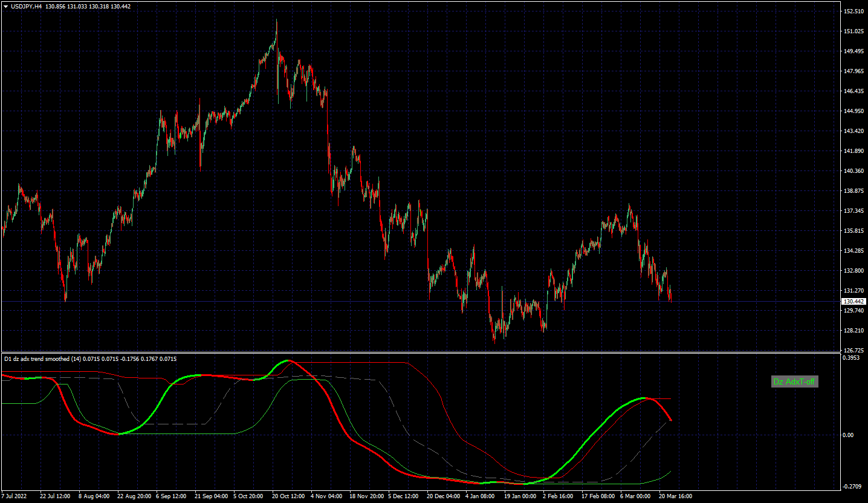Click the USDJPY,H4 chart title text
The width and height of the screenshot is (868, 503).
tap(27, 6)
